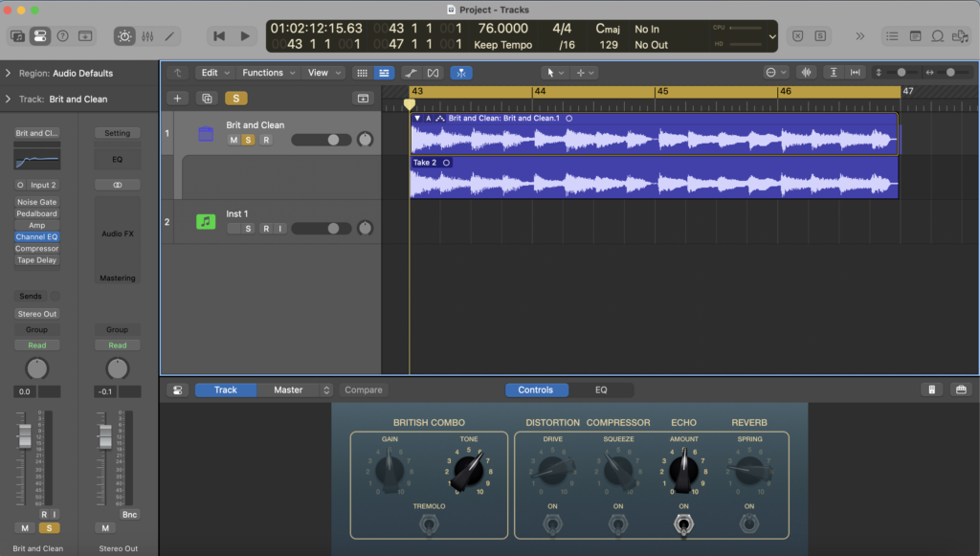Add a new track with plus button
This screenshot has width=980, height=556.
[177, 98]
